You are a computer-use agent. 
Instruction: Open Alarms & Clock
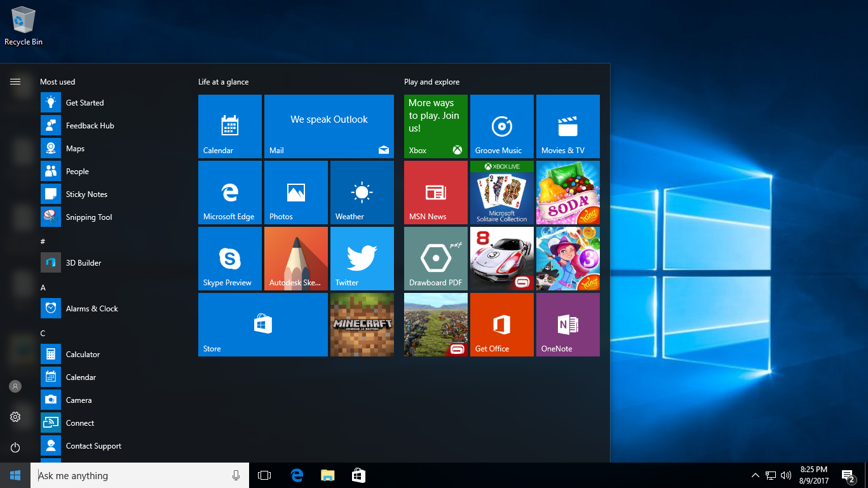pos(114,309)
